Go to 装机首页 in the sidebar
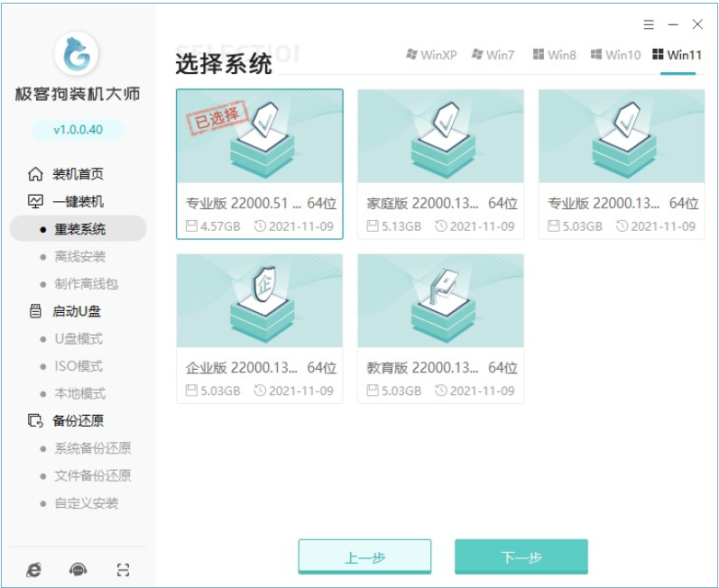719x588 pixels. click(78, 174)
